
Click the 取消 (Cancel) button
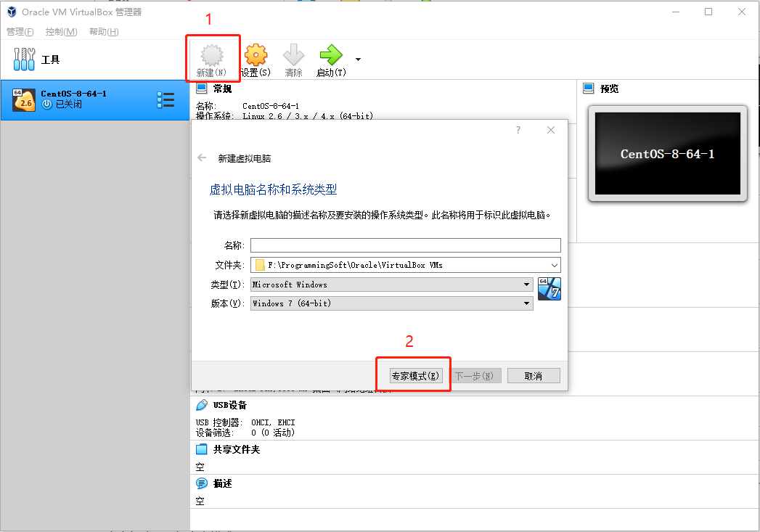click(x=534, y=375)
